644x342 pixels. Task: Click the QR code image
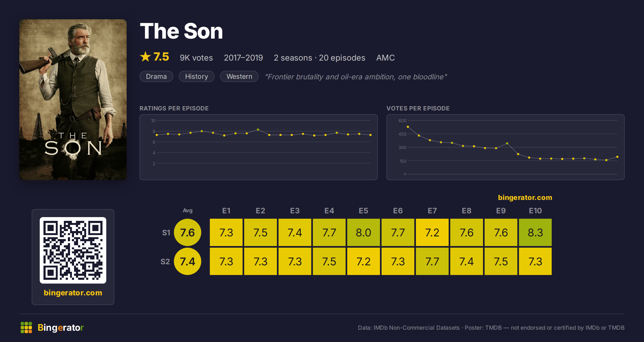point(73,250)
